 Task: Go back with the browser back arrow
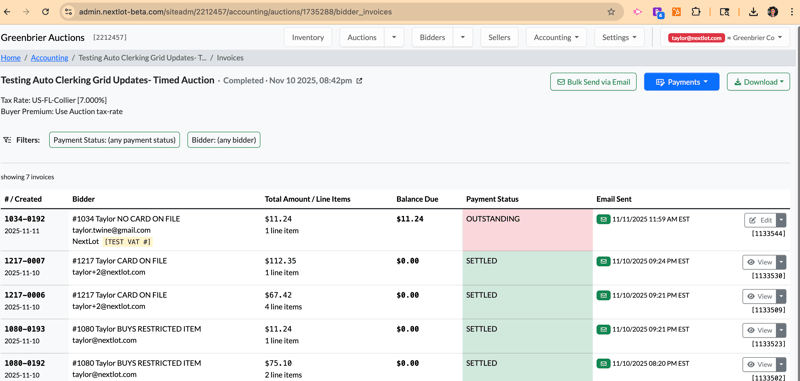[7, 12]
